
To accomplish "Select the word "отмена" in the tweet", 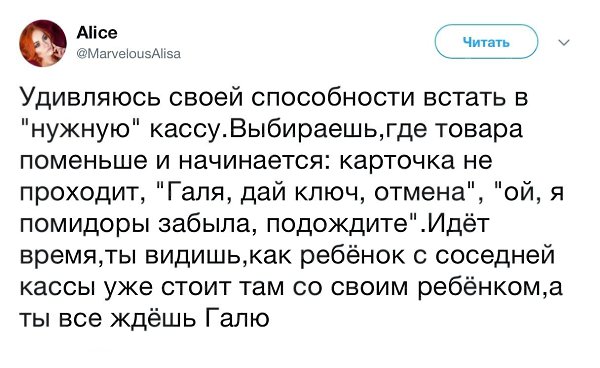I will 419,192.
